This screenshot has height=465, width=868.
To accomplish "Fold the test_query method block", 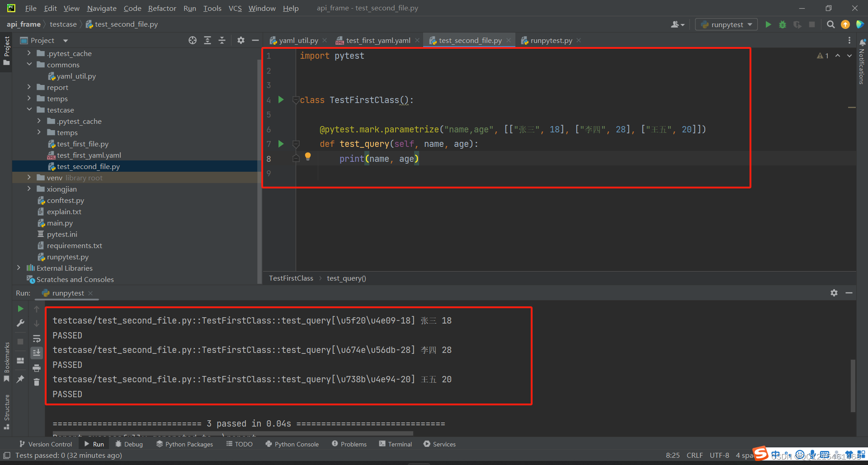I will (296, 144).
